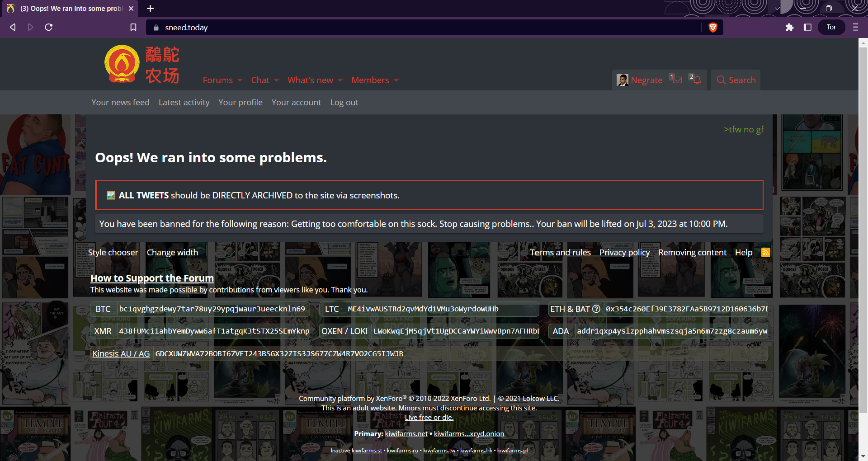Click the Tor button in toolbar
The height and width of the screenshot is (461, 868).
tap(831, 28)
